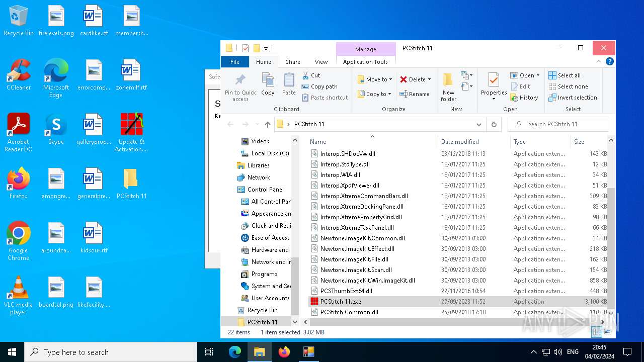This screenshot has height=362, width=644.
Task: Click the taskbar search box
Action: coord(111,352)
